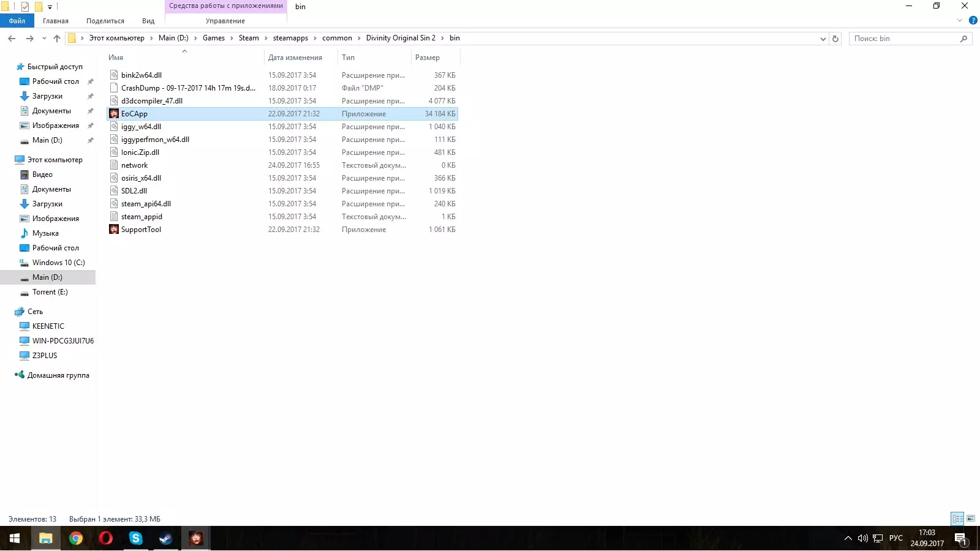
Task: Click the Properties quick access toolbar icon
Action: coord(25,7)
